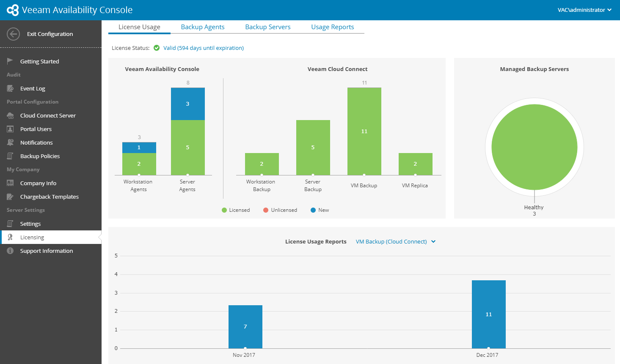Click the Workstation Backup bar showing 2
Screen dimensions: 620x364
pyautogui.click(x=262, y=164)
